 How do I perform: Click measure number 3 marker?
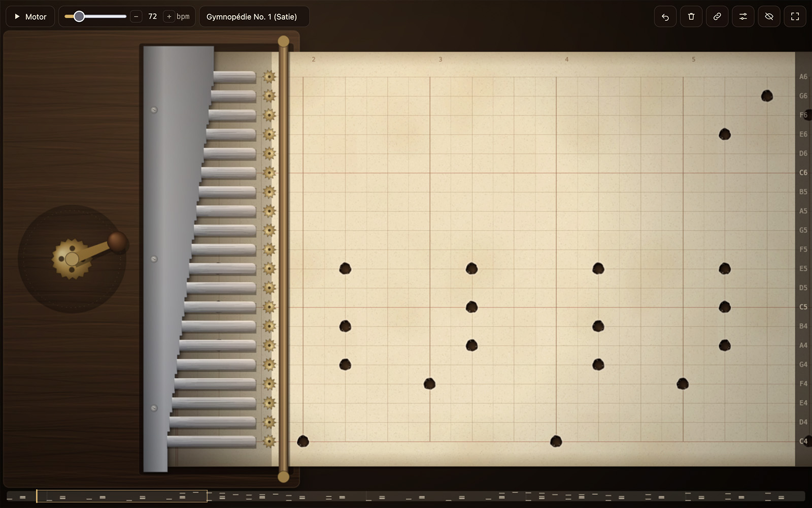click(x=441, y=59)
